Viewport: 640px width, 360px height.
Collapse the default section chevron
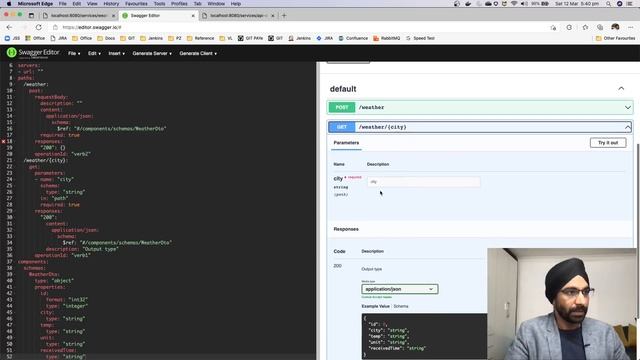pyautogui.click(x=621, y=89)
